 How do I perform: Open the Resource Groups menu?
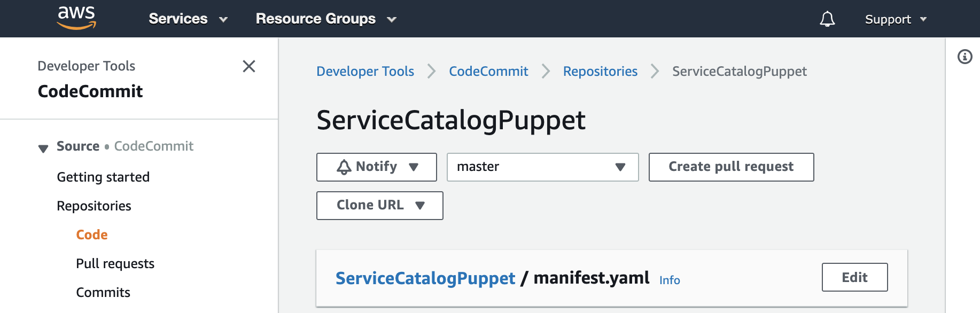pos(326,19)
